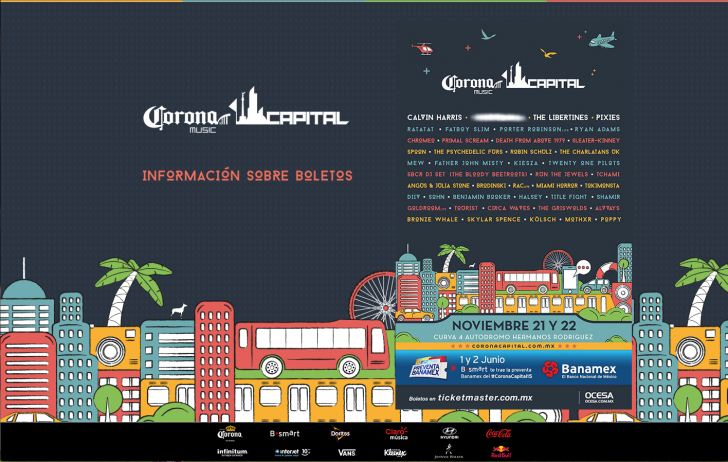This screenshot has width=728, height=462.
Task: Select Twenty One Pilots in lineup
Action: pyautogui.click(x=584, y=163)
